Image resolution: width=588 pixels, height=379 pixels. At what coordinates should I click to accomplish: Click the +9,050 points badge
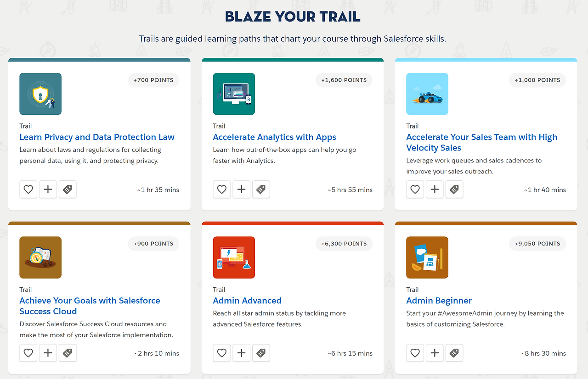tap(537, 244)
